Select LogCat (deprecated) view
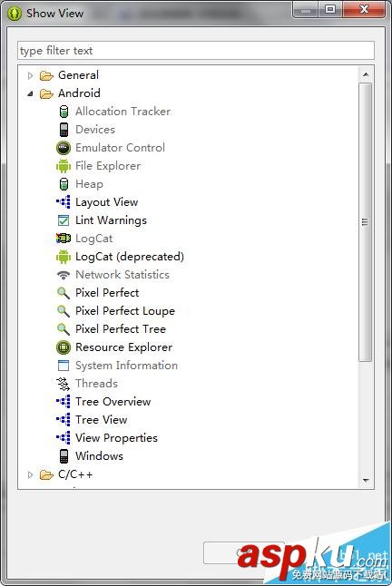The height and width of the screenshot is (586, 392). click(x=129, y=257)
